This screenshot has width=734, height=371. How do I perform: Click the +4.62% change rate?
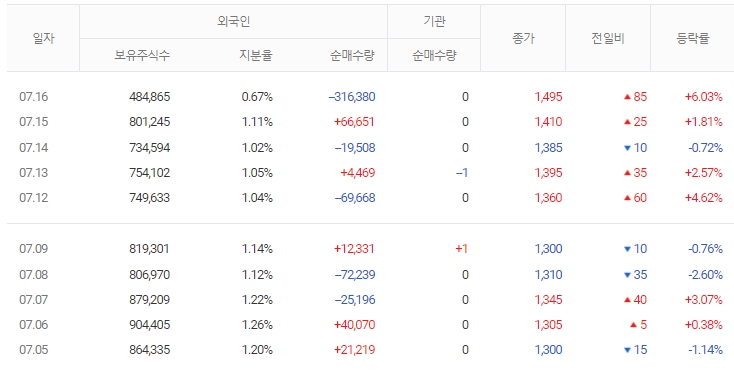(x=704, y=198)
